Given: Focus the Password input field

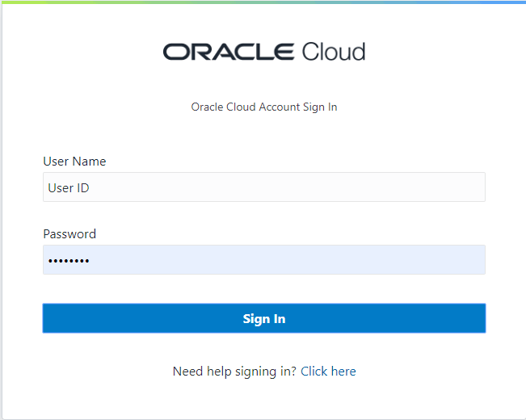Looking at the screenshot, I should 264,259.
